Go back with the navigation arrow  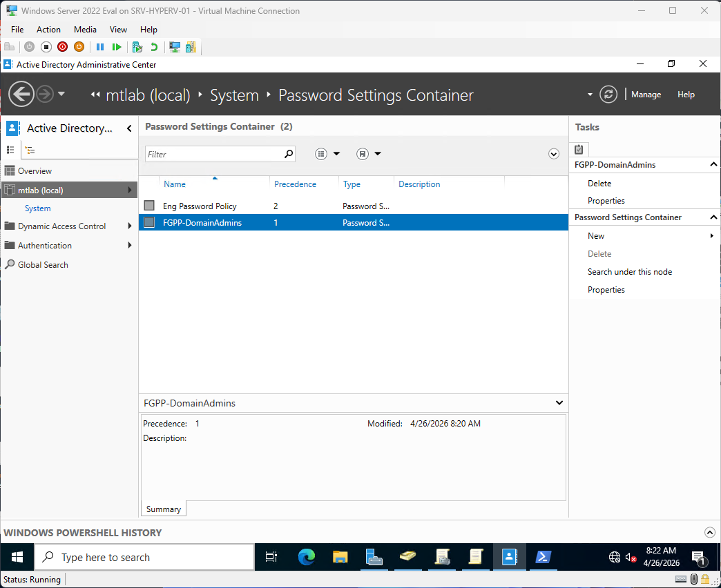pos(21,94)
